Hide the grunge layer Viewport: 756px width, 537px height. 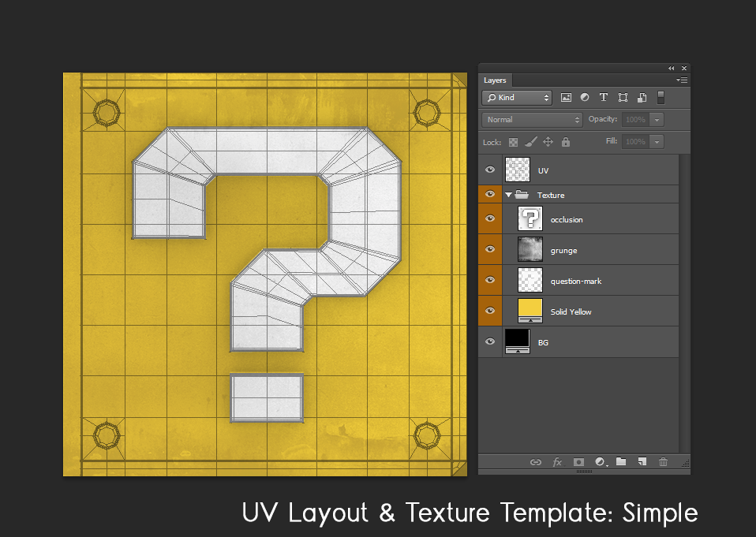[x=490, y=249]
